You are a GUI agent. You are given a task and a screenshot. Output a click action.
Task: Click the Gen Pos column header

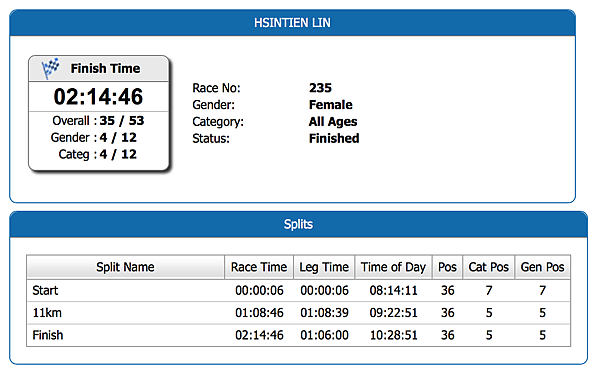click(543, 267)
